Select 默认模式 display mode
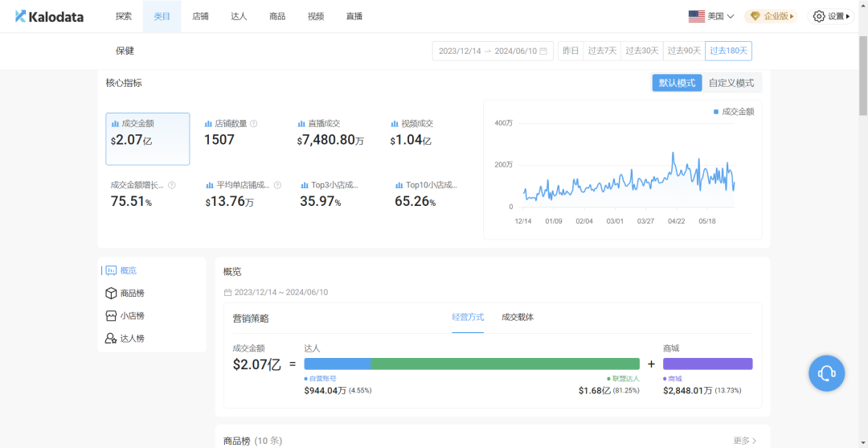This screenshot has height=448, width=868. (x=677, y=83)
